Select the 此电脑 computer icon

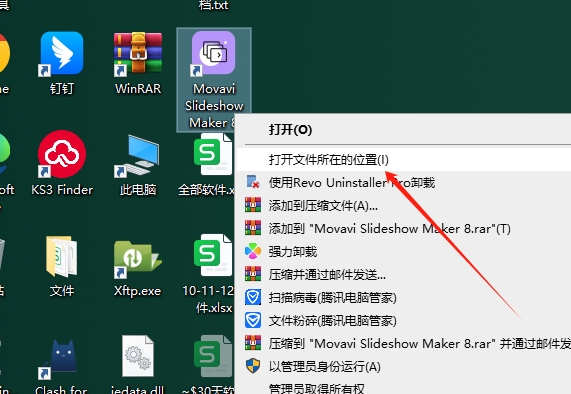coord(138,156)
